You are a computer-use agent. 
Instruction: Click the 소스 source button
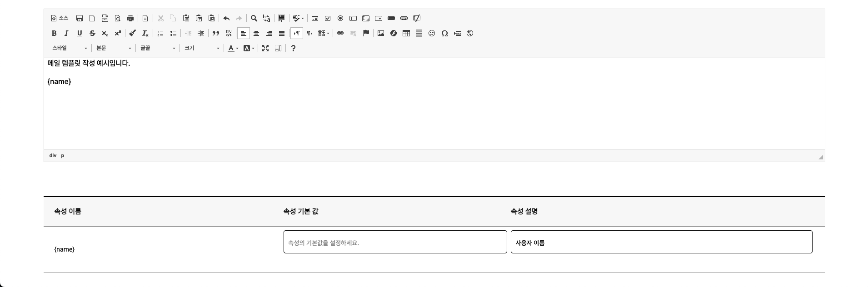pos(60,19)
